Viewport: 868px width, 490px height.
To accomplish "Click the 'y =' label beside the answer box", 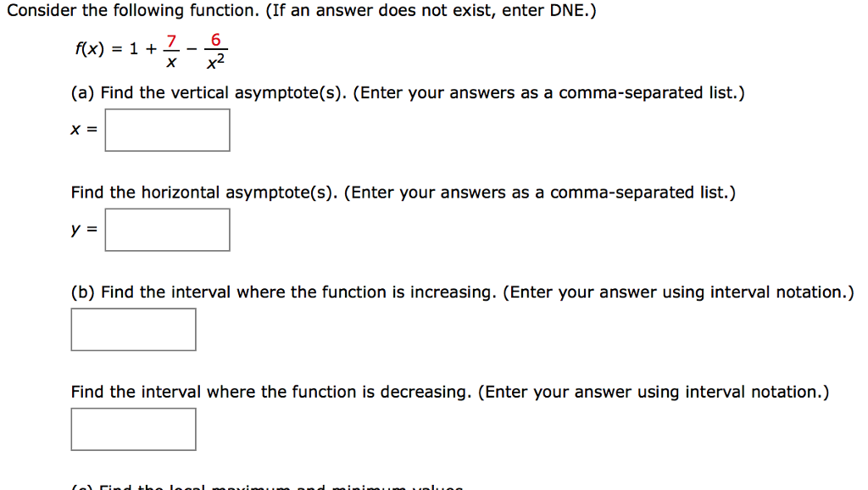I will point(83,231).
